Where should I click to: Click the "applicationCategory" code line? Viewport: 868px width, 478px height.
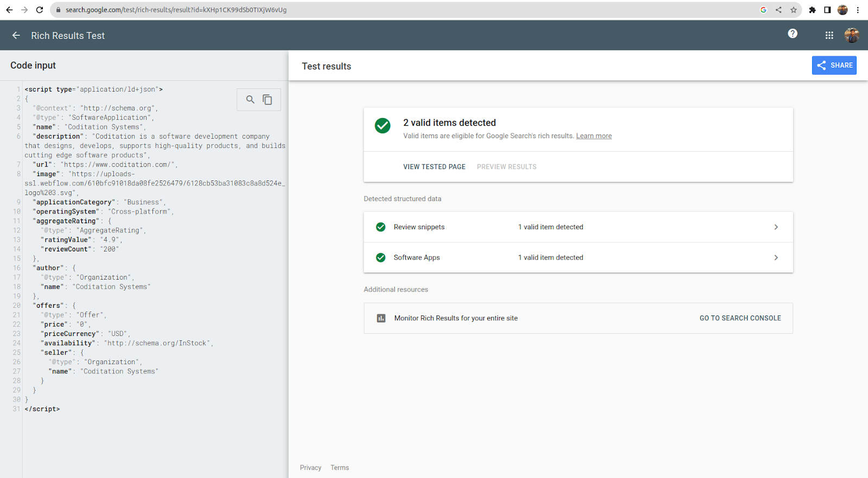click(99, 202)
